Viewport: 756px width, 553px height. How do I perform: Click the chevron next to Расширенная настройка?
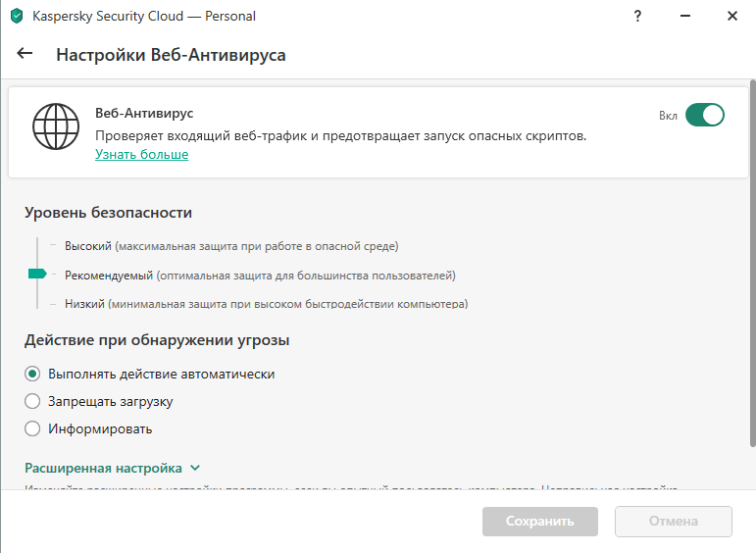(195, 469)
